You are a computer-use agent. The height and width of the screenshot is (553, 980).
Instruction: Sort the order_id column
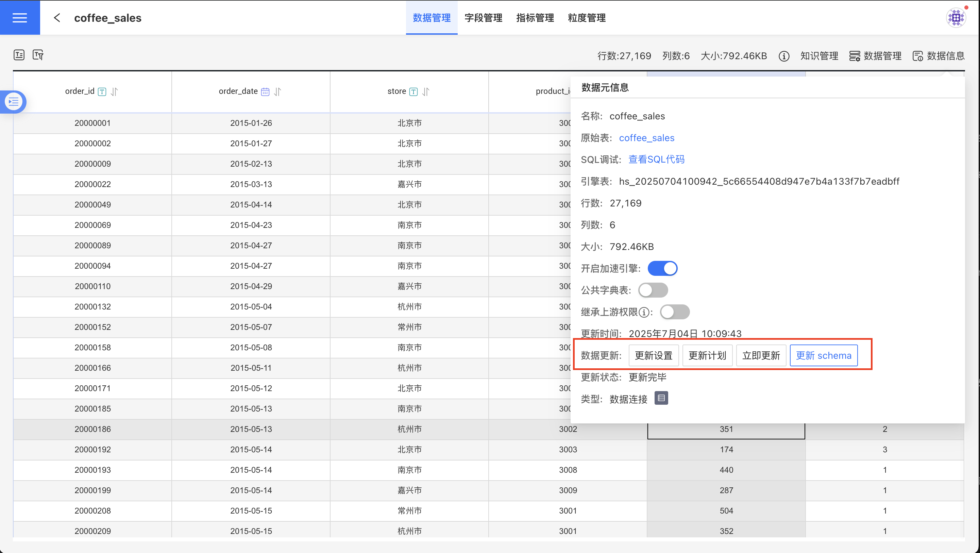[x=115, y=91]
